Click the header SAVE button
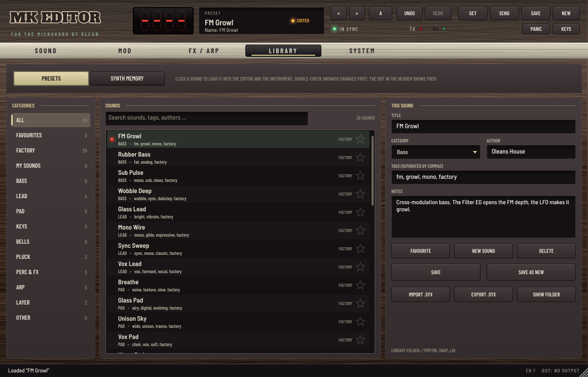 [x=535, y=14]
